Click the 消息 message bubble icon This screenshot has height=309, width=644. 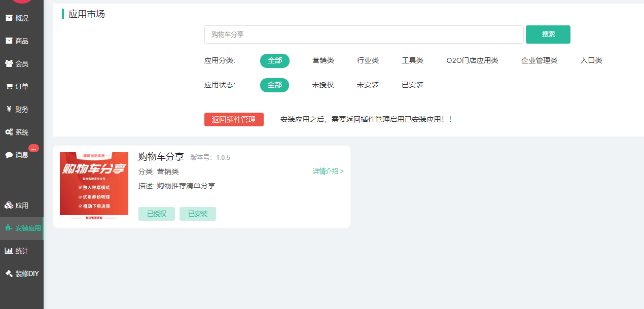click(9, 155)
